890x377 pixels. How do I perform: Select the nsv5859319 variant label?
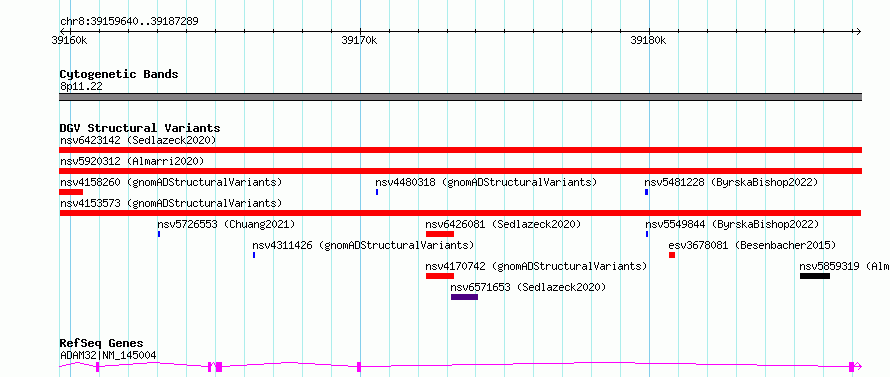tap(844, 266)
